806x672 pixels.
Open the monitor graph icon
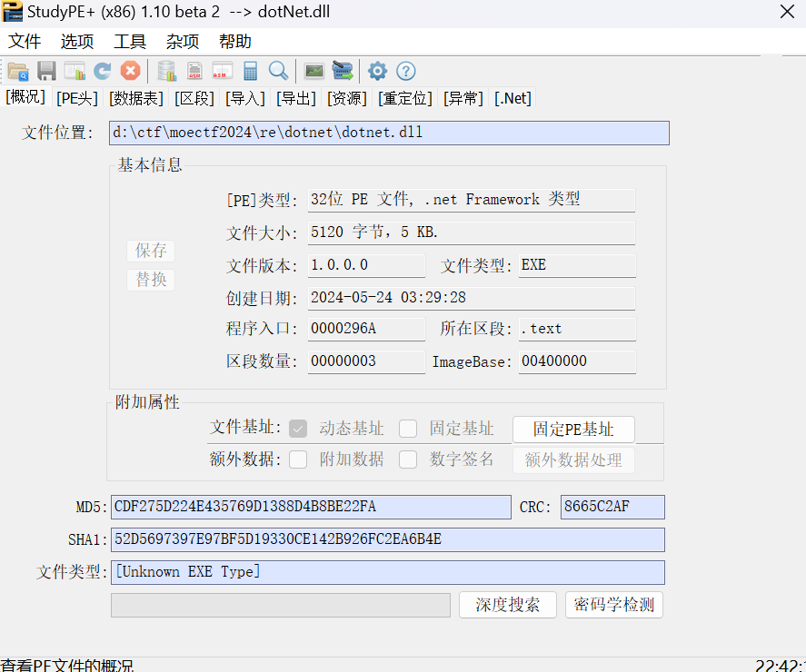tap(314, 71)
